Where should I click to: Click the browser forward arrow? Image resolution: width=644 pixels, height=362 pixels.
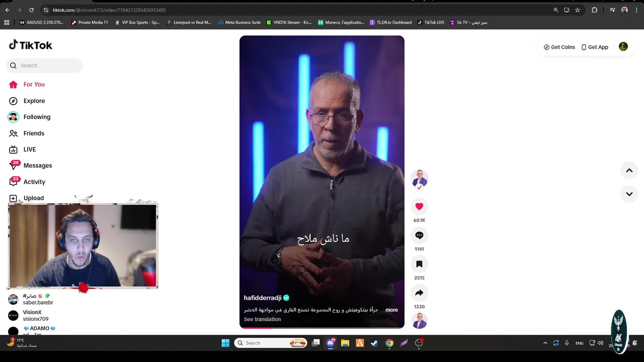[19, 10]
